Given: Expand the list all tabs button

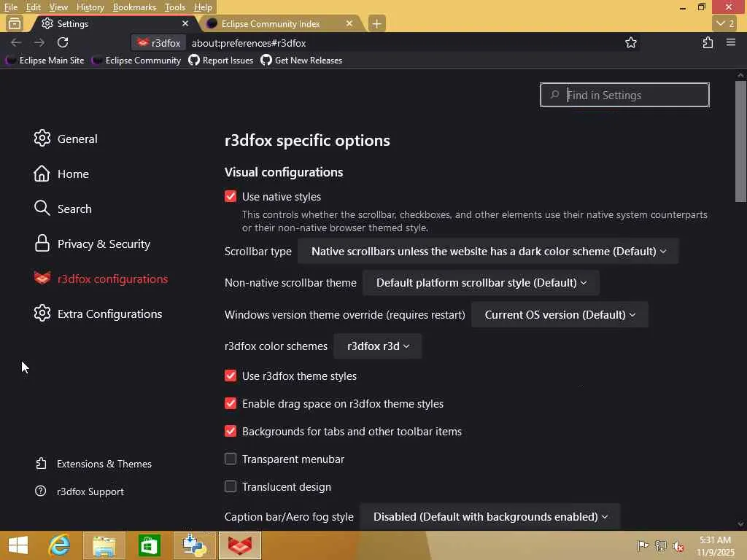Looking at the screenshot, I should 725,23.
